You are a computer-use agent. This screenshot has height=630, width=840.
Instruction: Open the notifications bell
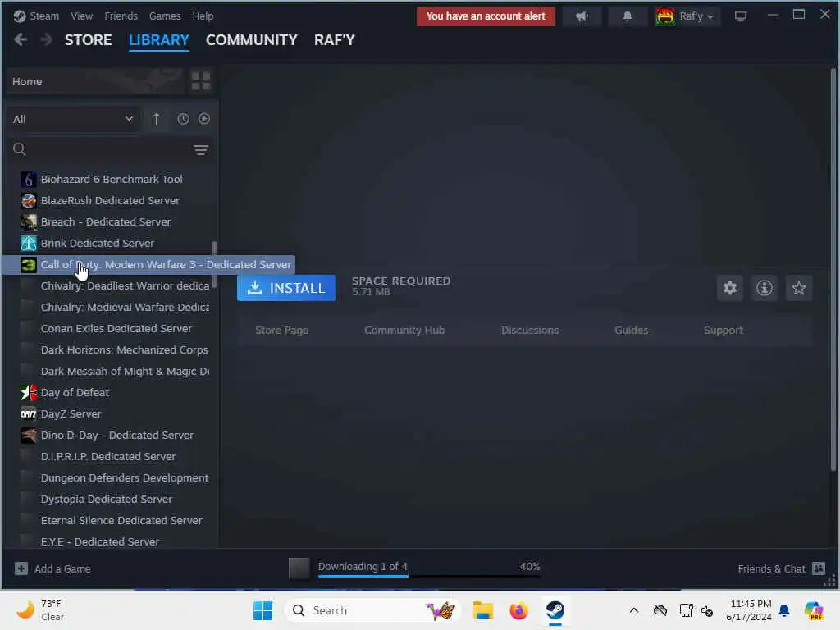pos(628,16)
